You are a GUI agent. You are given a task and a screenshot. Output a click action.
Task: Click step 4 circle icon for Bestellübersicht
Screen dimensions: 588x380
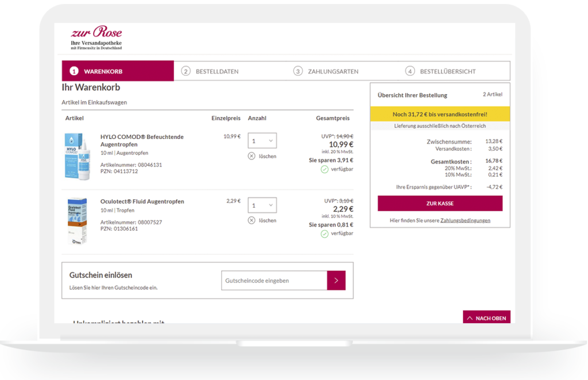(x=409, y=72)
